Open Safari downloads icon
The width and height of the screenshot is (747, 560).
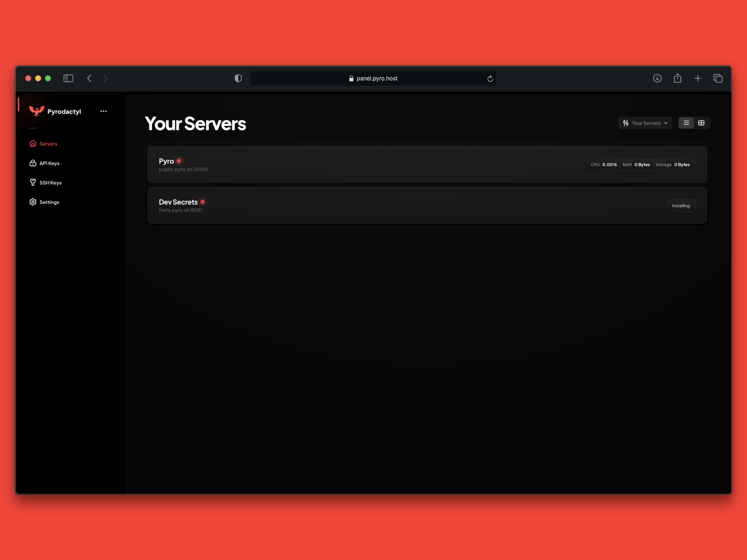[657, 79]
